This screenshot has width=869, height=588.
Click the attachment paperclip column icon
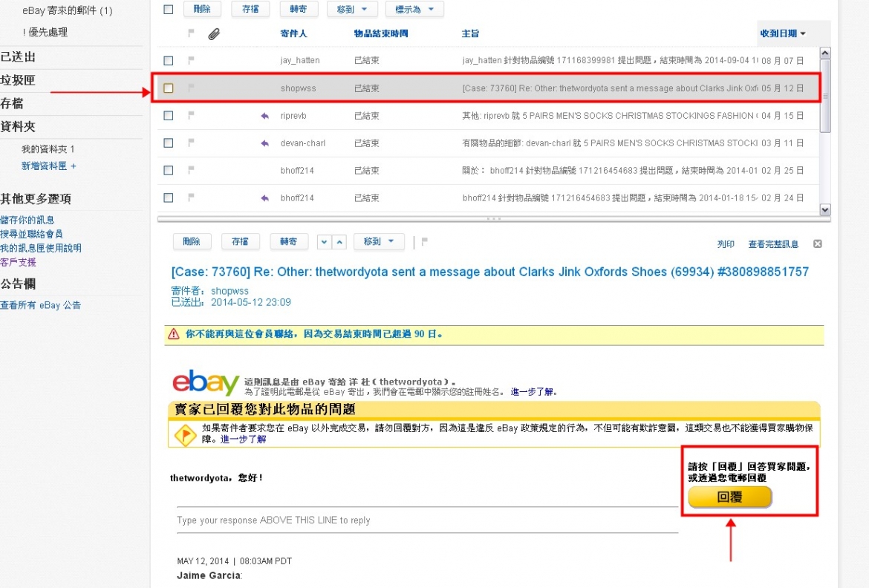click(x=213, y=33)
